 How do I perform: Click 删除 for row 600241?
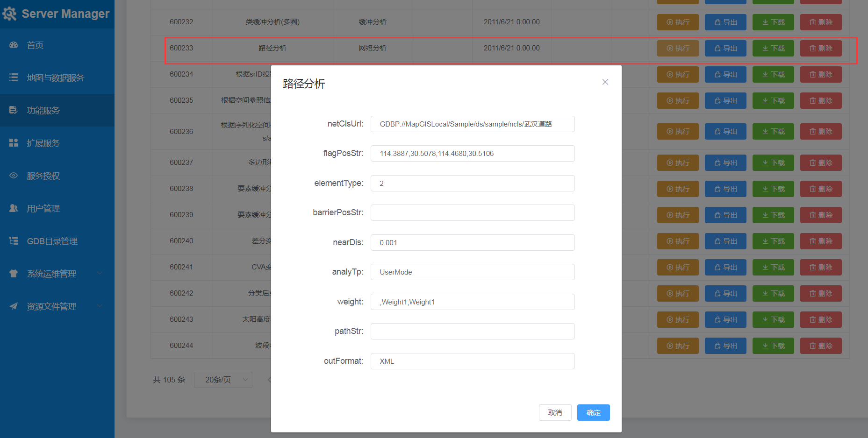821,268
